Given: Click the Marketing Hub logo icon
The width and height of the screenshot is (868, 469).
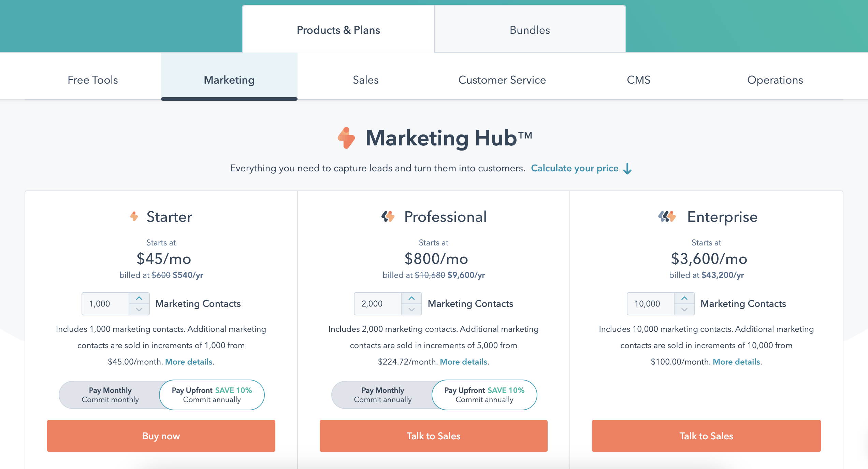Looking at the screenshot, I should 346,138.
